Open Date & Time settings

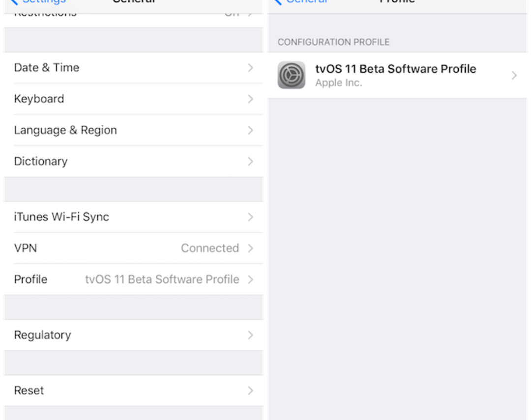coord(133,68)
